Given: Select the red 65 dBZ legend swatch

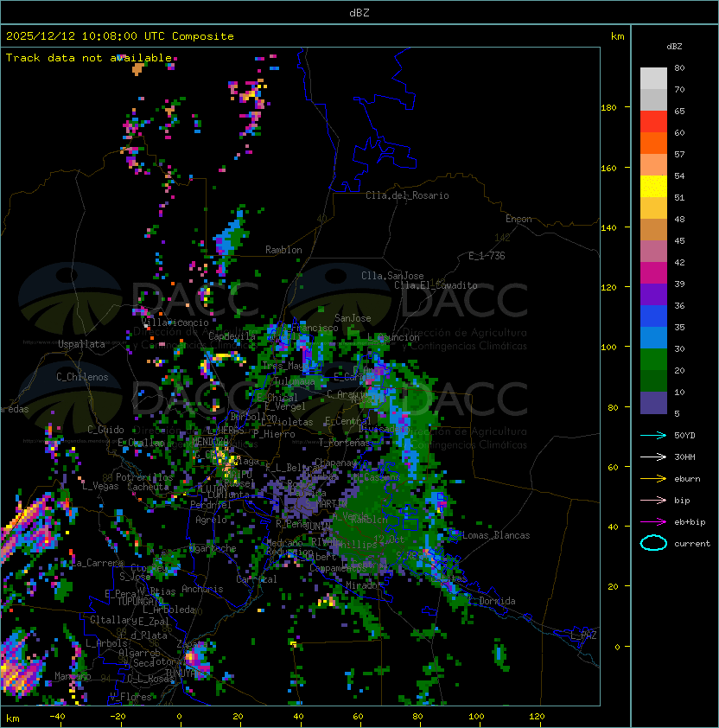Looking at the screenshot, I should click(x=653, y=122).
